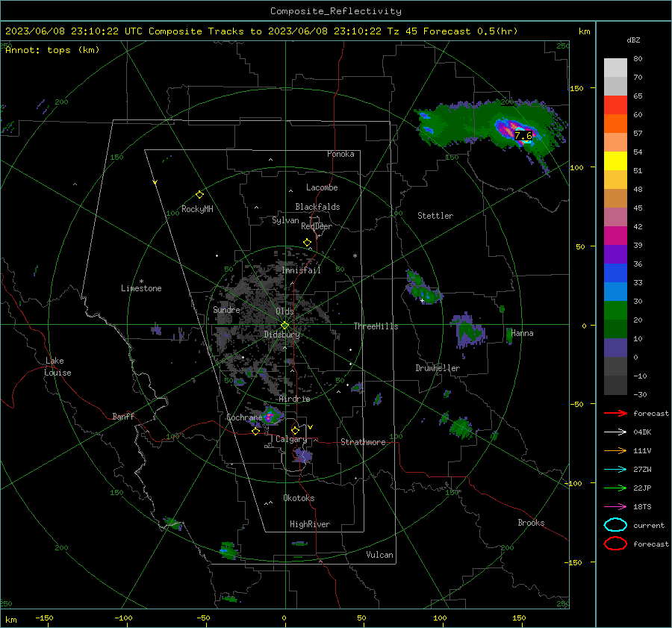Click the magenta 42–39 dBZ color swatch
The height and width of the screenshot is (628, 672).
pyautogui.click(x=615, y=236)
